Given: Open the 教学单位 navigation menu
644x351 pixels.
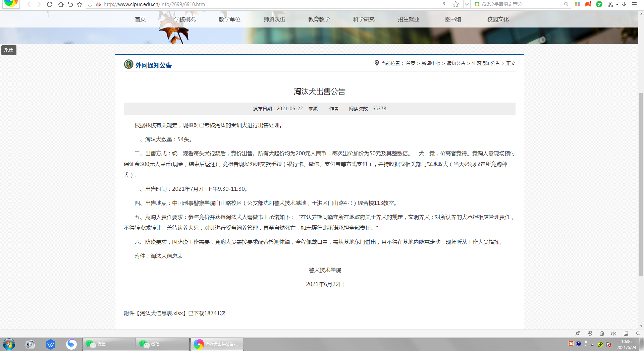Looking at the screenshot, I should click(x=230, y=19).
